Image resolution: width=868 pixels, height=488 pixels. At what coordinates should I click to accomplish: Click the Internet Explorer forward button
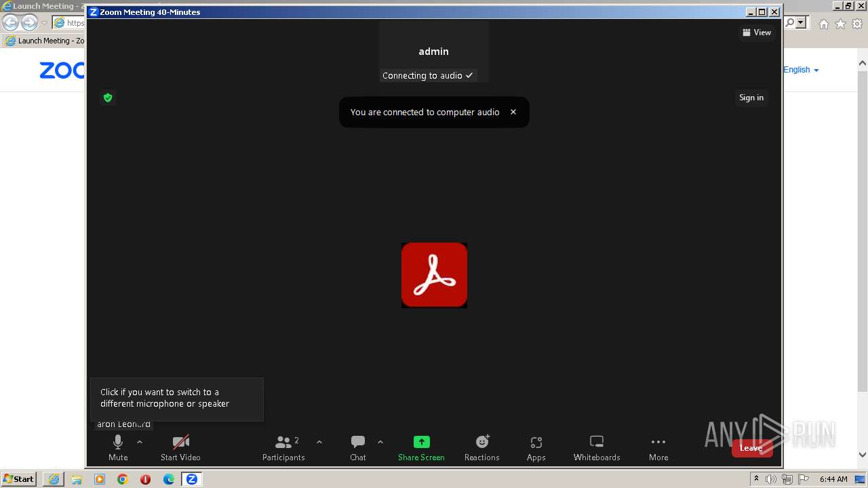[29, 22]
